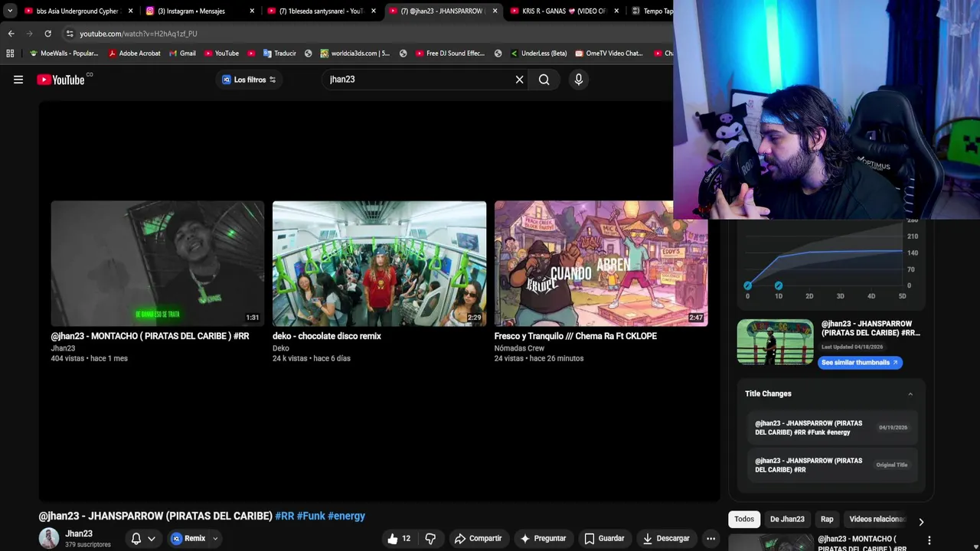
Task: Click the Remix button
Action: coord(188,539)
